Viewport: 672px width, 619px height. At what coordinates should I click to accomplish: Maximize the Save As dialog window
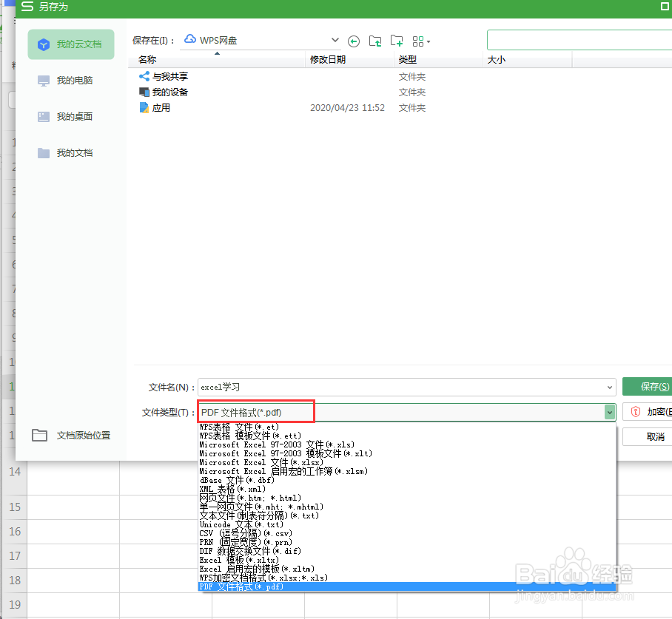pyautogui.click(x=665, y=7)
